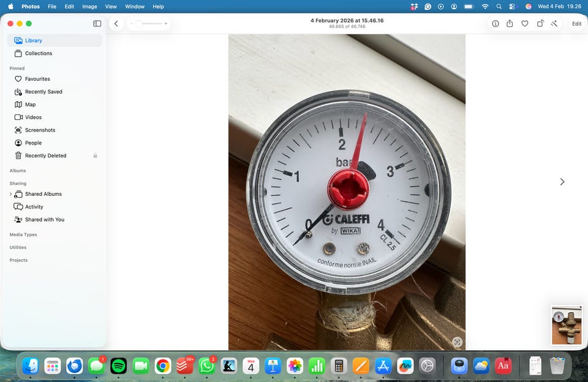The width and height of the screenshot is (588, 382).
Task: Expand the Shared Albums chevron
Action: 10,194
